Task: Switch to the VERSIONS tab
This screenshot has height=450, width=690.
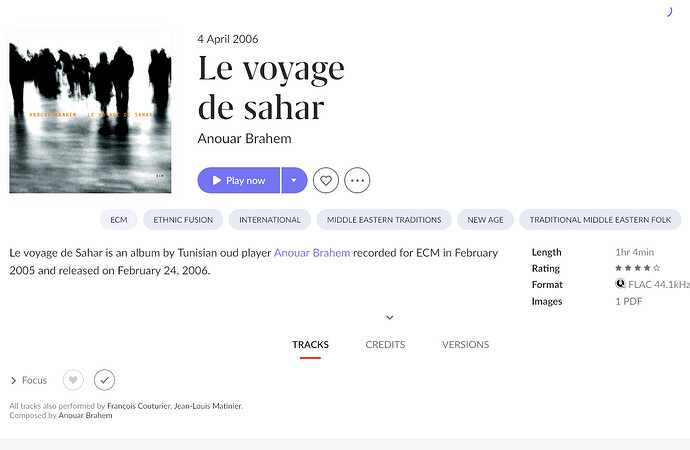Action: [x=465, y=344]
